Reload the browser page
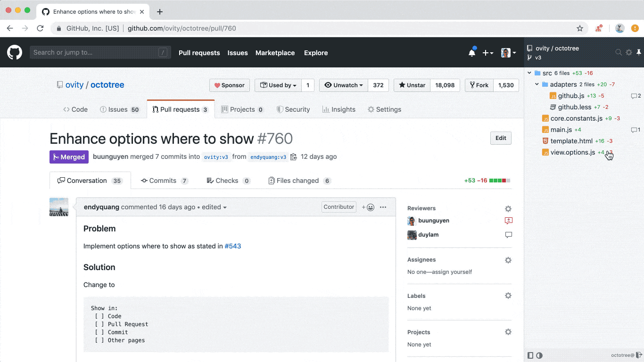 tap(40, 28)
